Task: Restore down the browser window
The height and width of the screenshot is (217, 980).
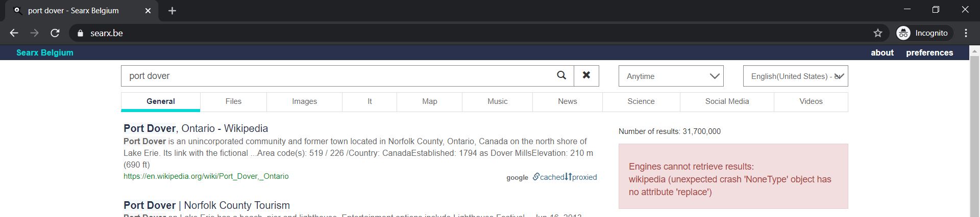Action: pos(936,10)
